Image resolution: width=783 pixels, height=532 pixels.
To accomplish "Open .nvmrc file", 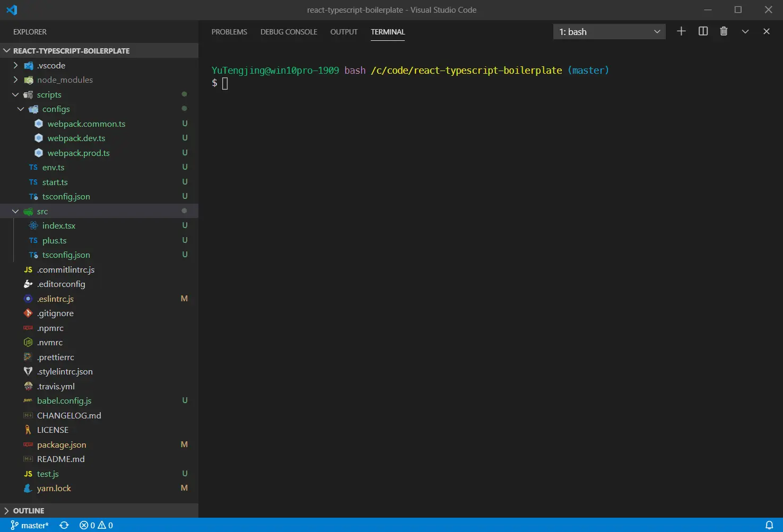I will tap(99, 342).
